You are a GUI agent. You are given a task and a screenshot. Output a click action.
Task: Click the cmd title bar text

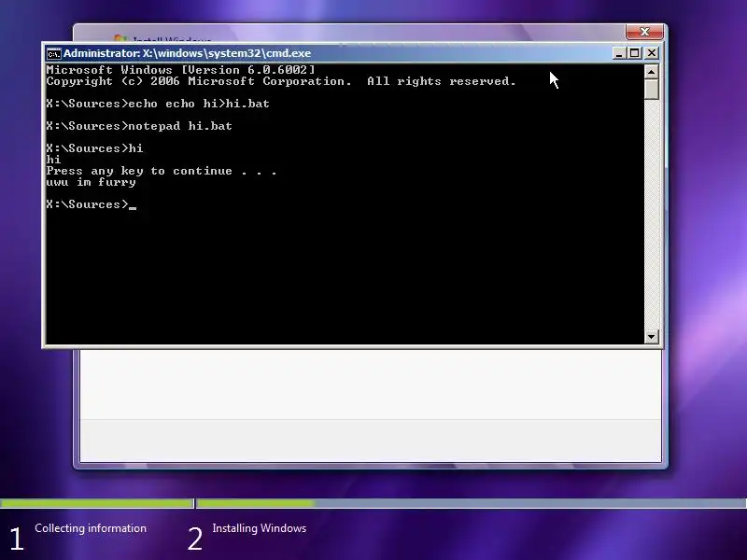pos(188,53)
